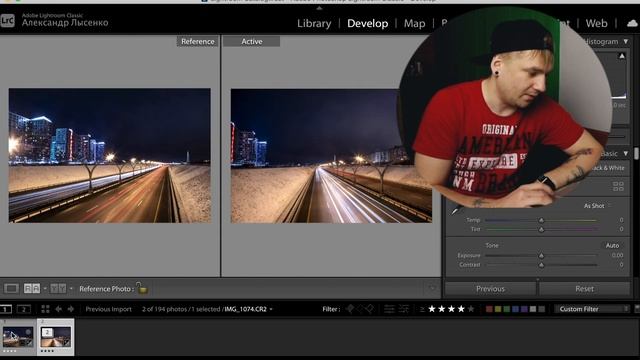
Task: Click the LrC identity plate logo
Action: 7,20
